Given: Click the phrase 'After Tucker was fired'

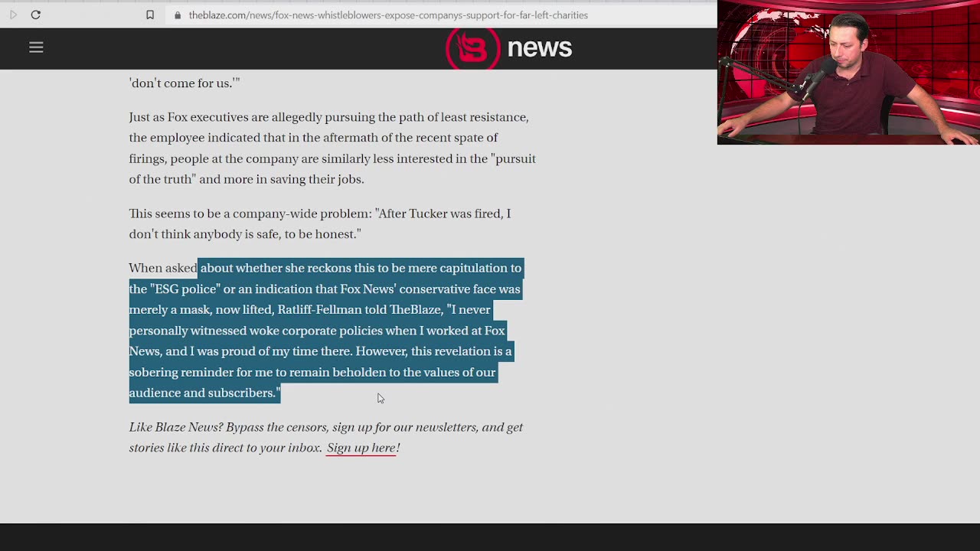Looking at the screenshot, I should 438,214.
